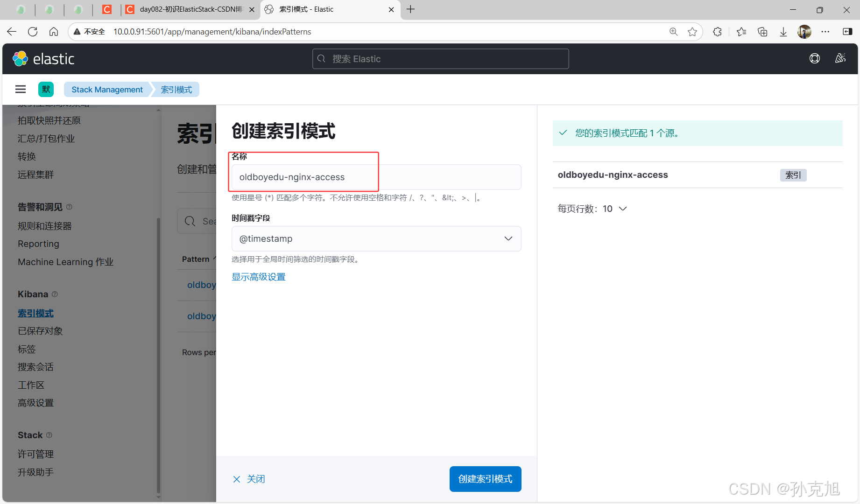Viewport: 860px width, 504px height.
Task: Click the zoom magnifier in address bar
Action: click(673, 32)
